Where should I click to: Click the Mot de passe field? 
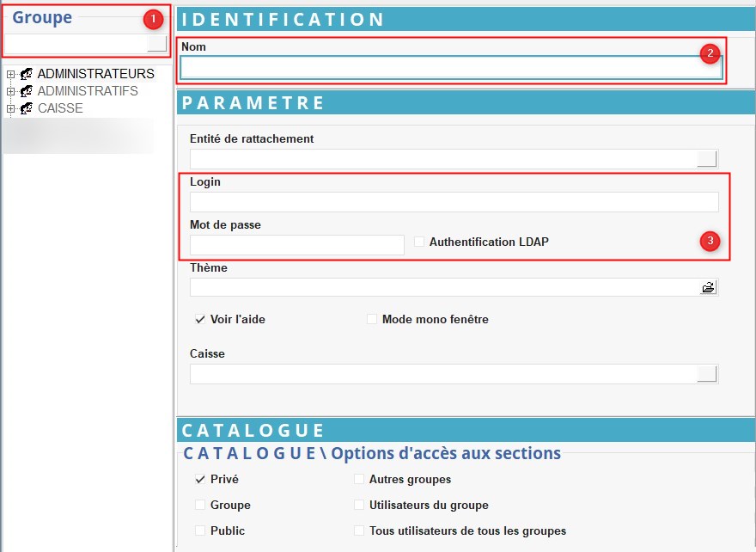click(x=296, y=245)
